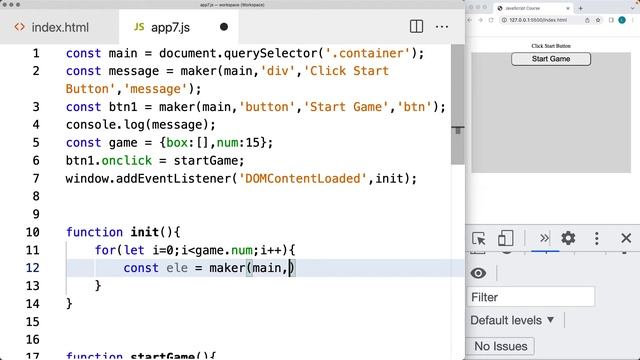Toggle console live expression eye icon
The height and width of the screenshot is (360, 640).
tap(478, 273)
